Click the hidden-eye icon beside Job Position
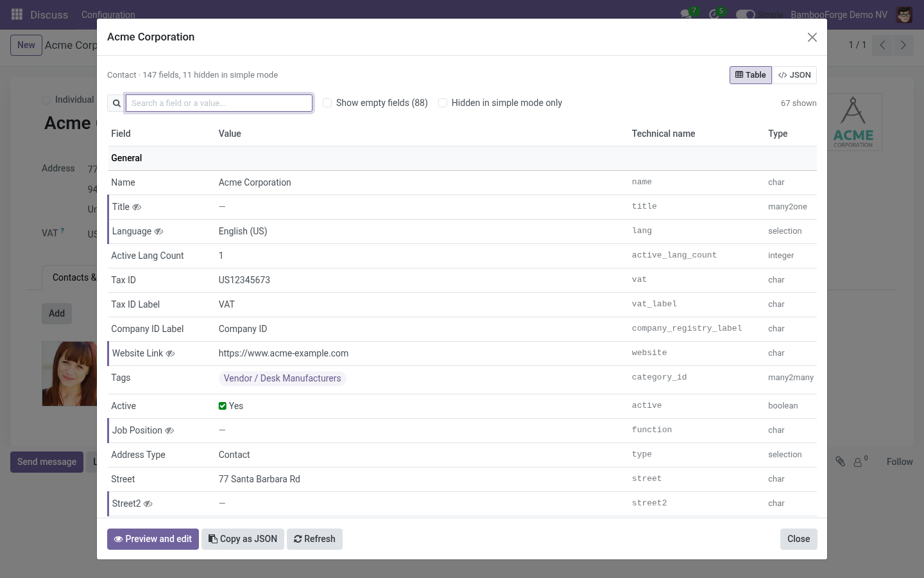The image size is (924, 578). tap(169, 430)
